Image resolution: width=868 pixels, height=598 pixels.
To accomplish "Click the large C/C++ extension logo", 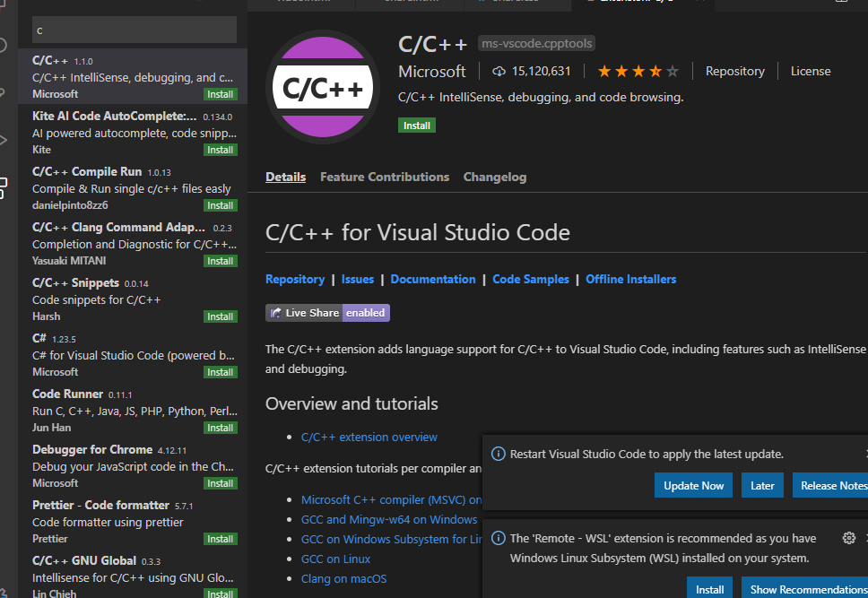I will pyautogui.click(x=323, y=87).
